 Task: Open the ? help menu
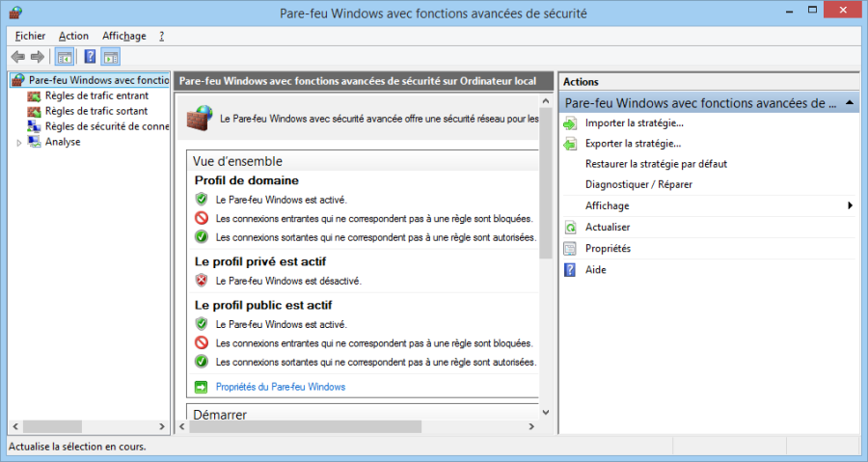(162, 36)
